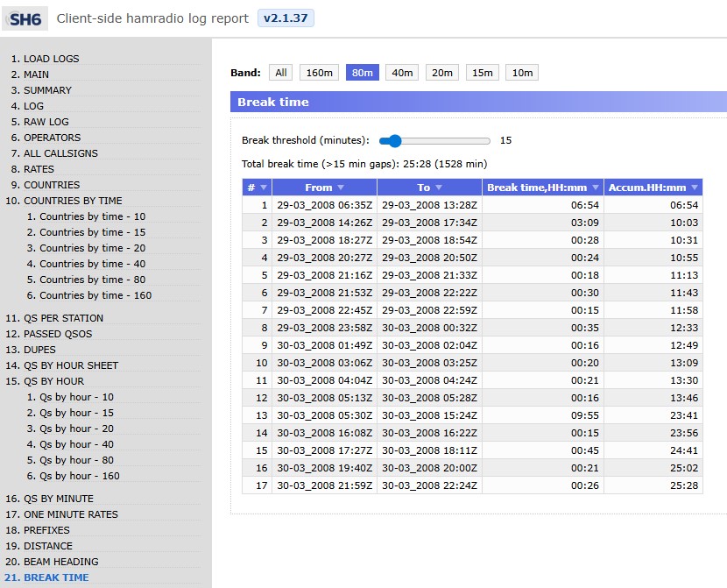Sort by Accum.HH:mm column arrow
This screenshot has width=727, height=588.
point(695,188)
